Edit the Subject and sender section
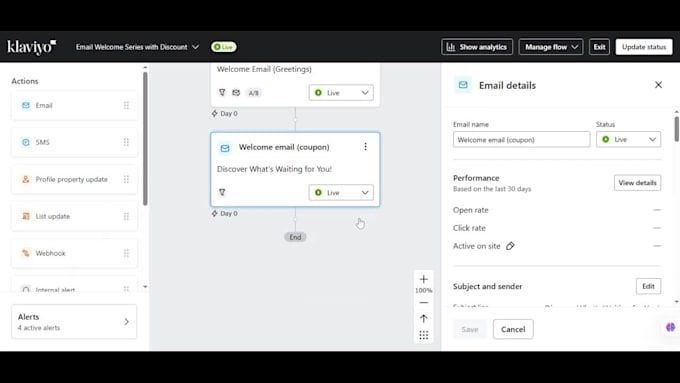This screenshot has height=383, width=680. [648, 286]
